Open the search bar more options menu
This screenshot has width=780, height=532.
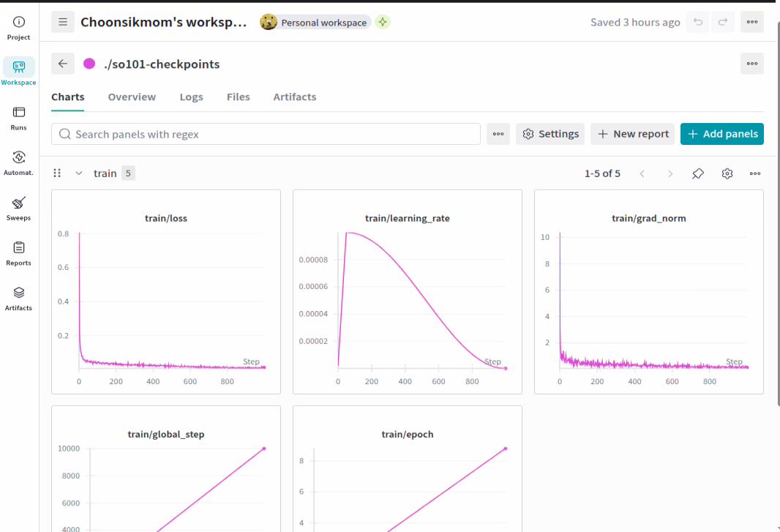coord(498,135)
